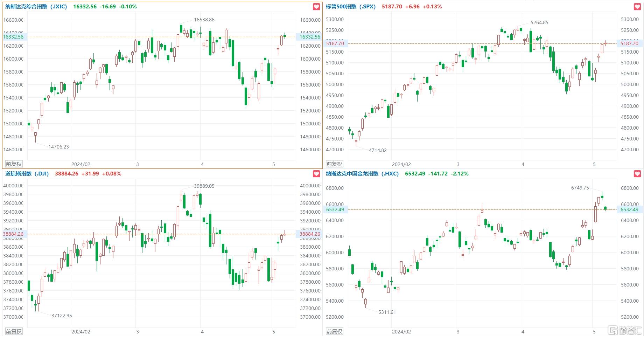Screen dimensions: 644x338
Task: Click 2024/02 date marker on HXC chart
Action: pyautogui.click(x=401, y=332)
